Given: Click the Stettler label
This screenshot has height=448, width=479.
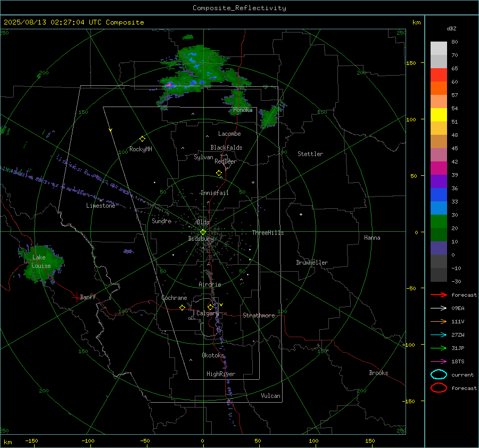Looking at the screenshot, I should point(310,154).
